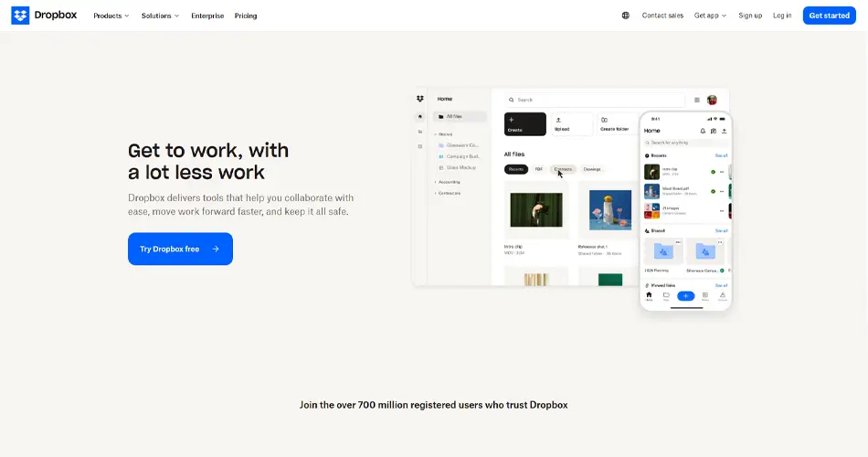
Task: Click the Try Dropbox free button
Action: [181, 249]
